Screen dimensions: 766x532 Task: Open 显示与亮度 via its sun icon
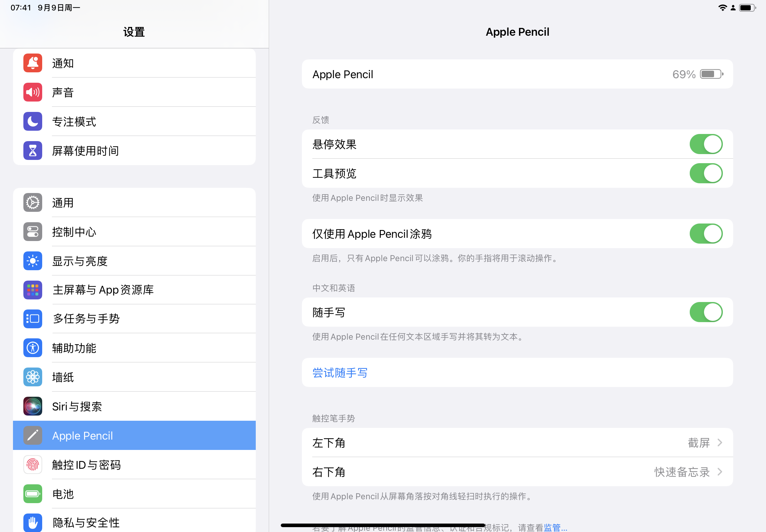point(33,261)
